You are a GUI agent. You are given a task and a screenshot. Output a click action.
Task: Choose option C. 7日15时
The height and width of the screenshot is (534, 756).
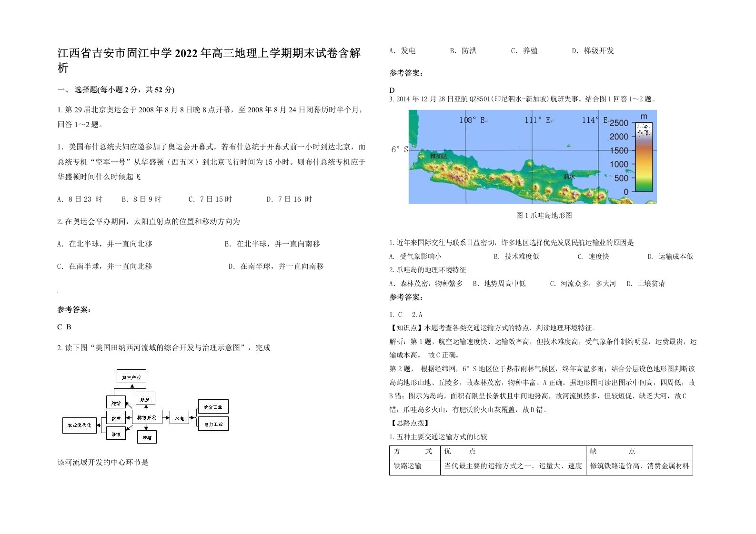[x=210, y=199]
